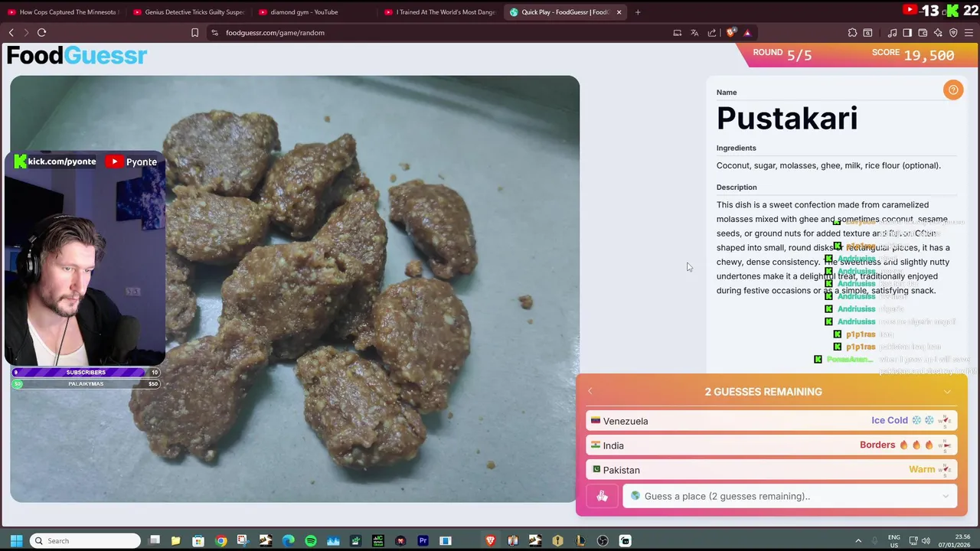Click the India guess row
The image size is (980, 551).
pos(772,445)
